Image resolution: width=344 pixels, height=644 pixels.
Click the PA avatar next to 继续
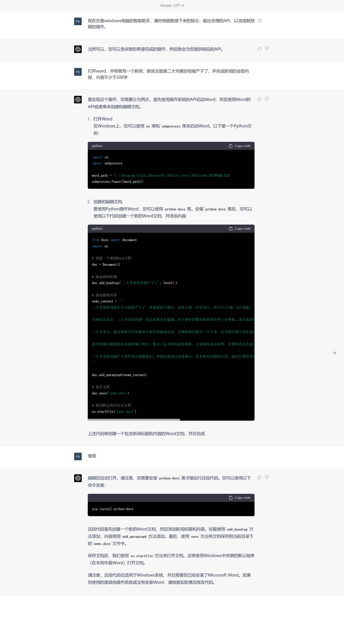click(x=78, y=456)
